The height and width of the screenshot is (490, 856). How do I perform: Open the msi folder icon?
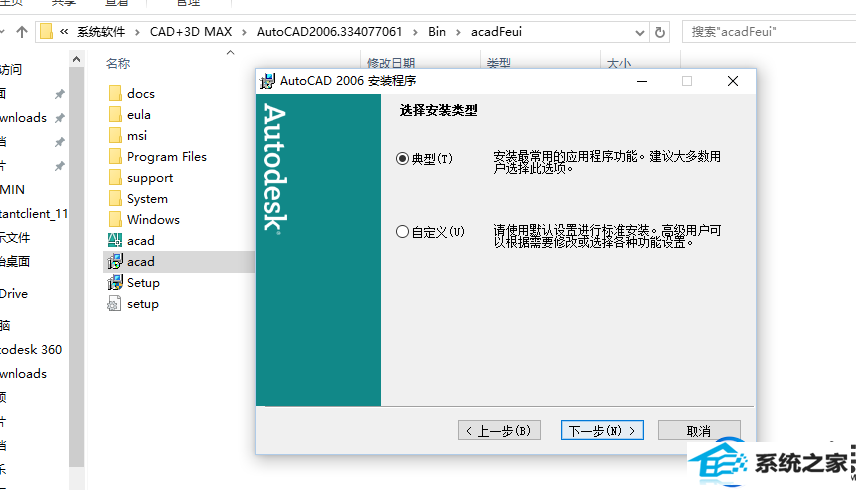(x=115, y=135)
